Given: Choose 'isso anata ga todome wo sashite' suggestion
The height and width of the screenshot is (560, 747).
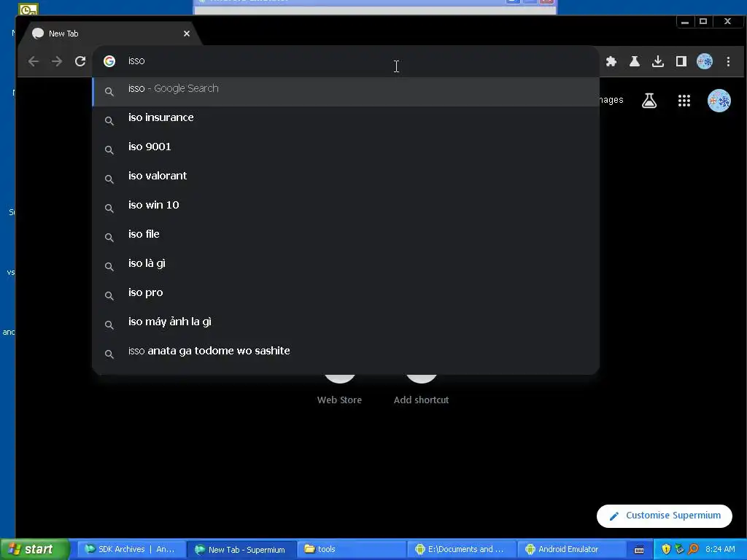Looking at the screenshot, I should point(346,354).
